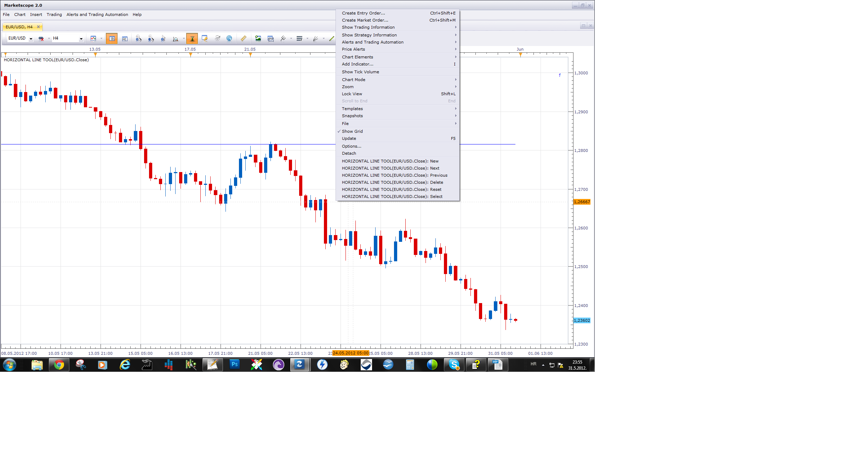Select the cursor zoom pointer tool
Viewport: 868px width, 450px height.
point(163,39)
